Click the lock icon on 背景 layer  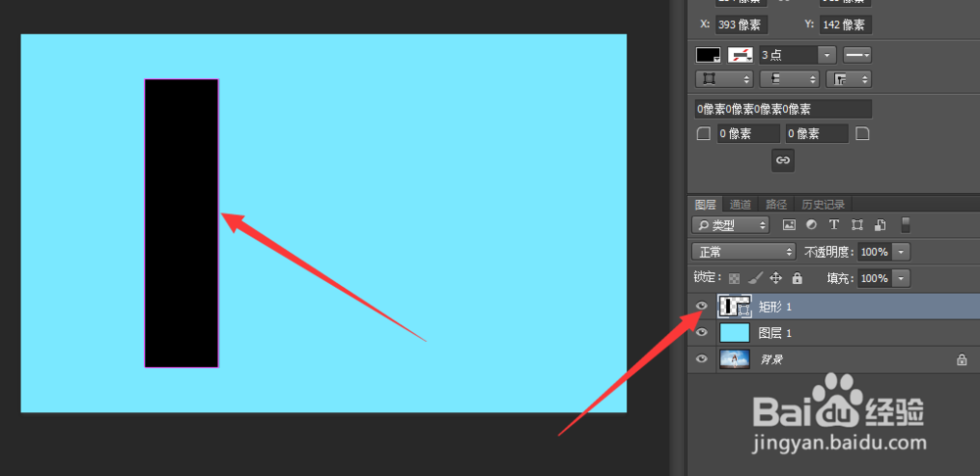click(962, 359)
